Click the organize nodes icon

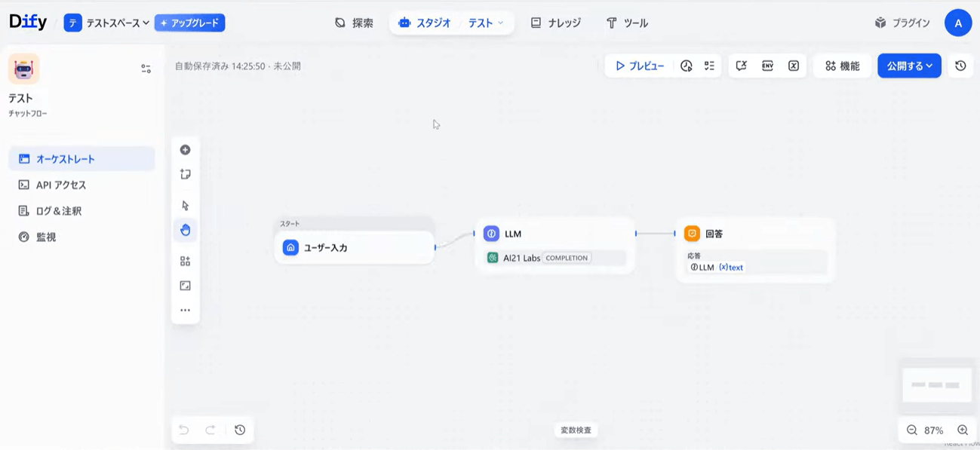pyautogui.click(x=186, y=262)
